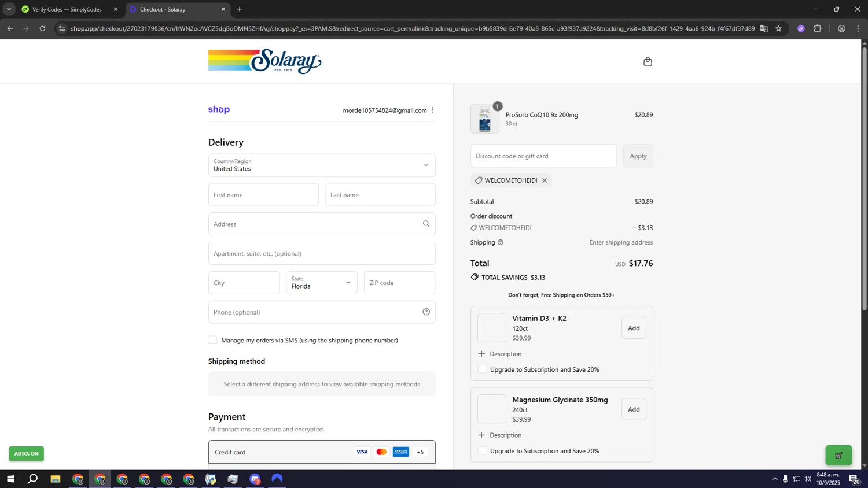This screenshot has width=868, height=488.
Task: Select Credit card payment option
Action: coord(322,452)
